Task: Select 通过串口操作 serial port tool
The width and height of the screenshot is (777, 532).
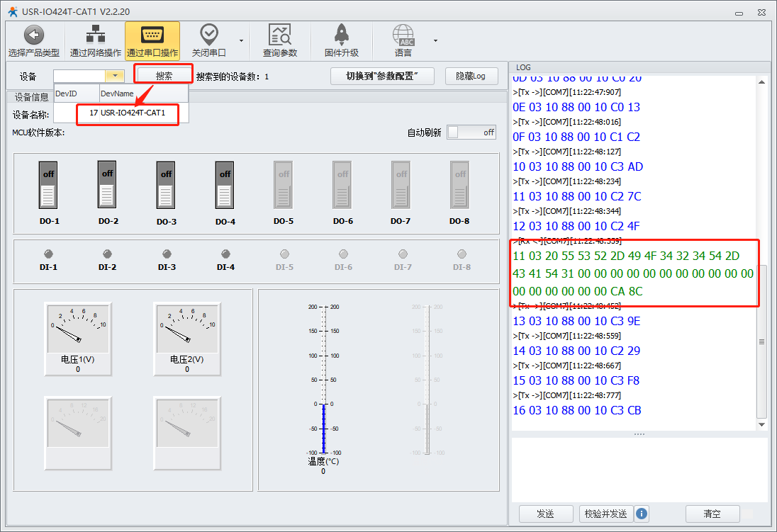Action: coord(152,40)
